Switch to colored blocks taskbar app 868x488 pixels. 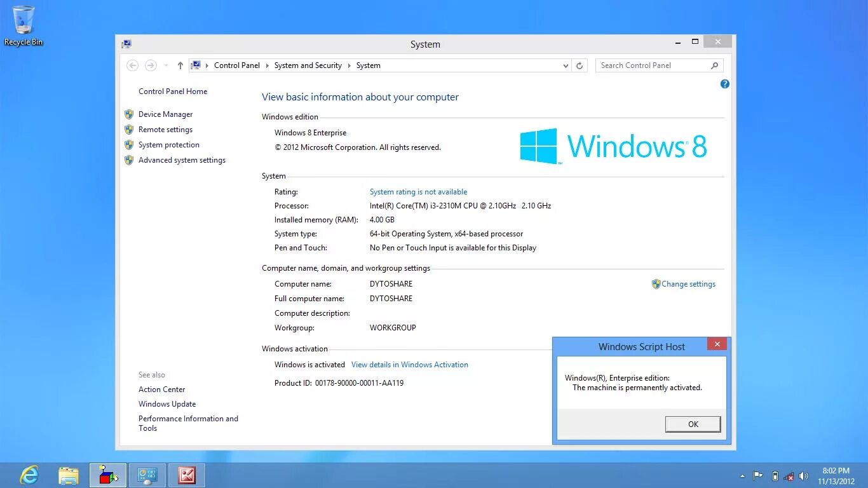(108, 475)
